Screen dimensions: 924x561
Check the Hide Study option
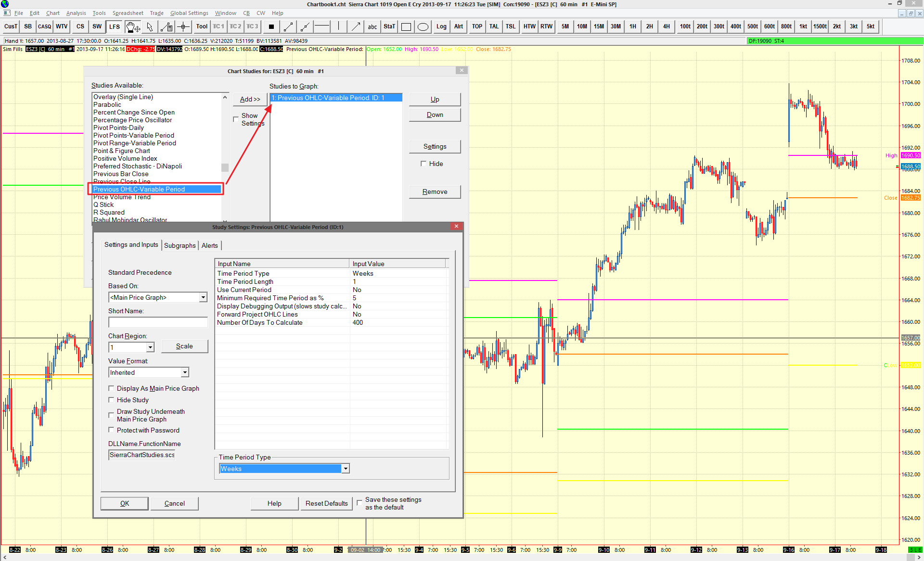point(111,400)
